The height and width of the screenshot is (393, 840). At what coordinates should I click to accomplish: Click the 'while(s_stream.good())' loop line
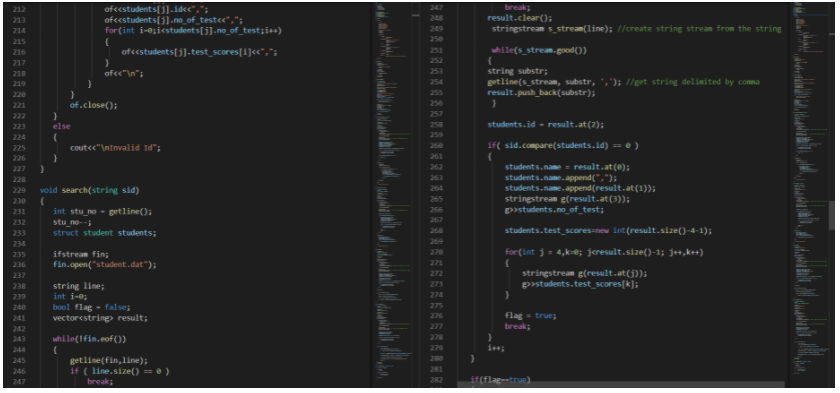click(x=539, y=50)
